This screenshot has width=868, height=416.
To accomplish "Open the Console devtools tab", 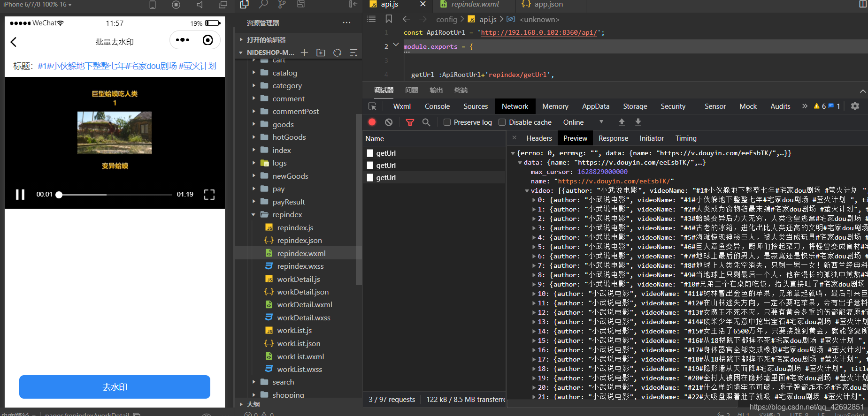I will coord(437,106).
